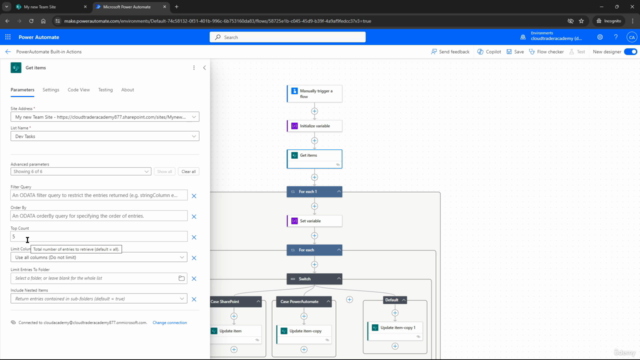Add a step below Initialize variable
The image size is (640, 360).
pyautogui.click(x=314, y=140)
